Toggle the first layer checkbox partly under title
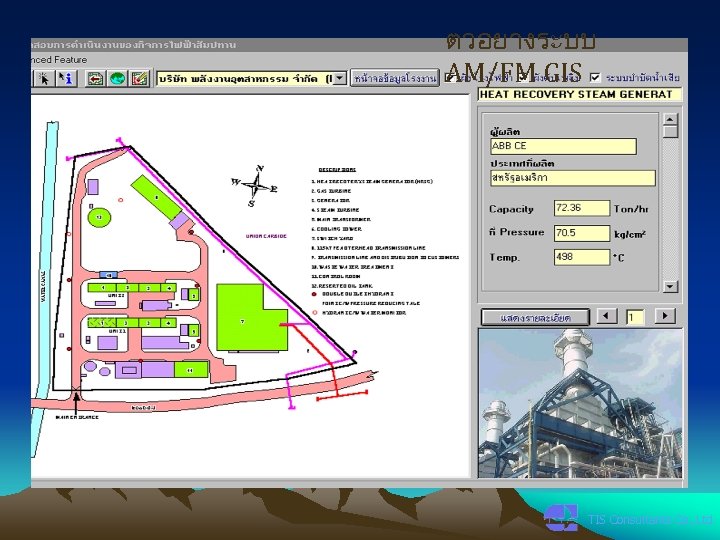The width and height of the screenshot is (720, 540). [451, 78]
